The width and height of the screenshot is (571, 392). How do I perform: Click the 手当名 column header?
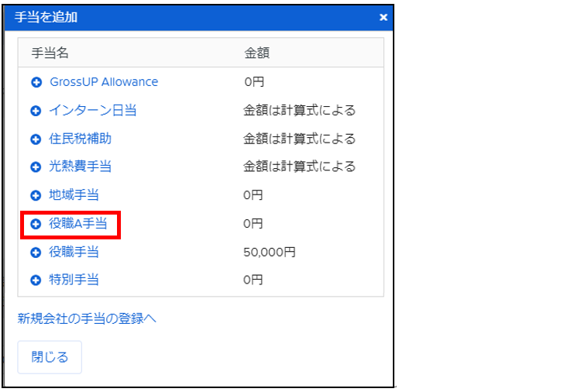coord(50,53)
